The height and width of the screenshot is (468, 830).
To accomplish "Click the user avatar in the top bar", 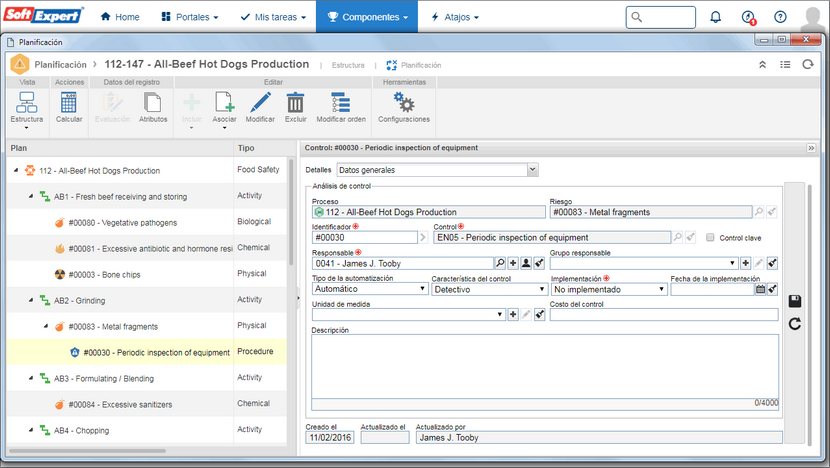I will point(812,19).
